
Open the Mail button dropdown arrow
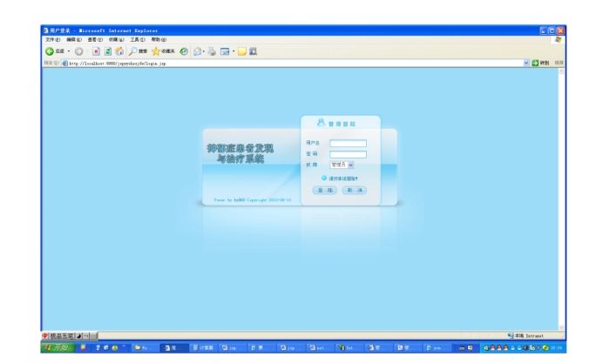coord(204,51)
